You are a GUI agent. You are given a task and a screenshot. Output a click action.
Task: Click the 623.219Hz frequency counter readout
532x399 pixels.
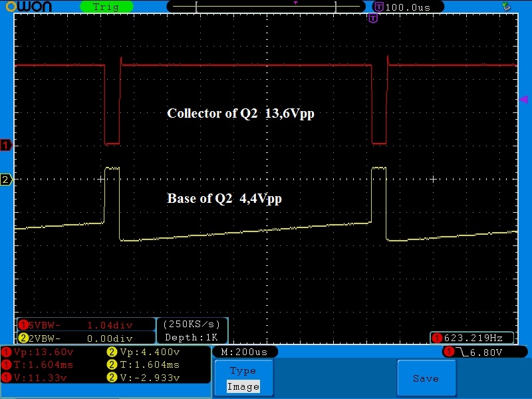472,337
